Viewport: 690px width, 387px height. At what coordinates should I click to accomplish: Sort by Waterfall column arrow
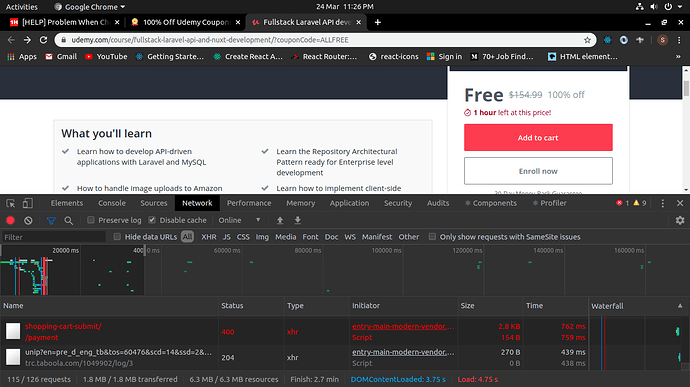click(x=680, y=306)
